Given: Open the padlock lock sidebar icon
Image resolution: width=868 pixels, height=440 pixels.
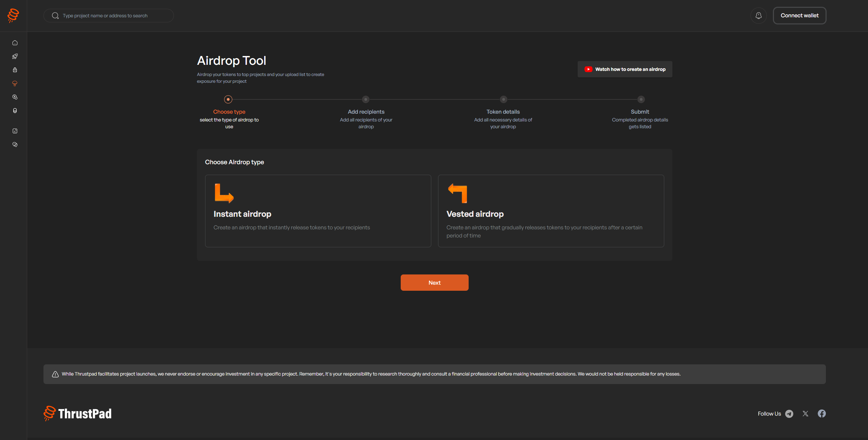Looking at the screenshot, I should (x=15, y=70).
